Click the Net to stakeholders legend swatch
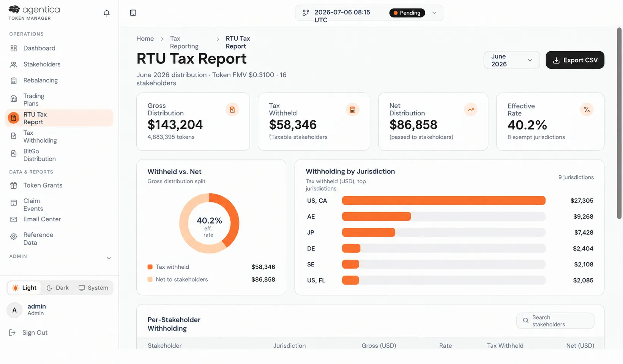This screenshot has height=364, width=623. pyautogui.click(x=150, y=279)
